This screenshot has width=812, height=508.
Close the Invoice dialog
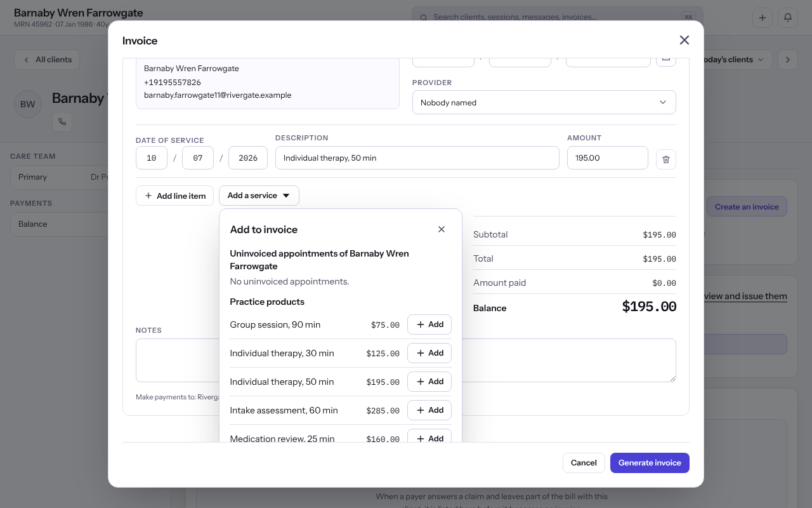tap(684, 41)
